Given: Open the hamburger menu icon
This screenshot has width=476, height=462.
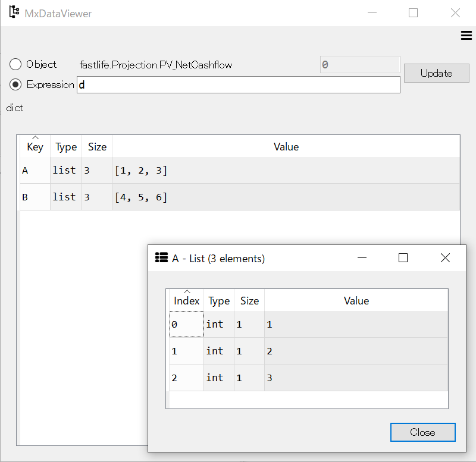Looking at the screenshot, I should coord(466,36).
